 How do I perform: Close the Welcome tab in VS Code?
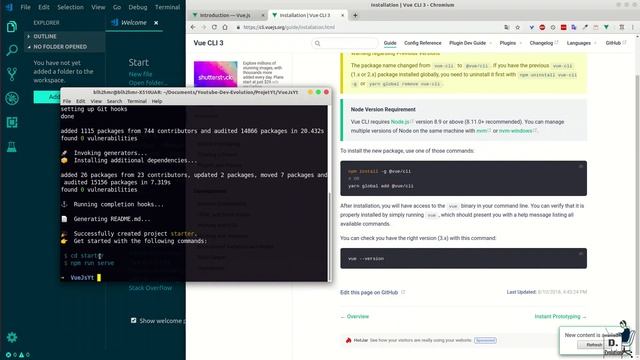pos(156,23)
